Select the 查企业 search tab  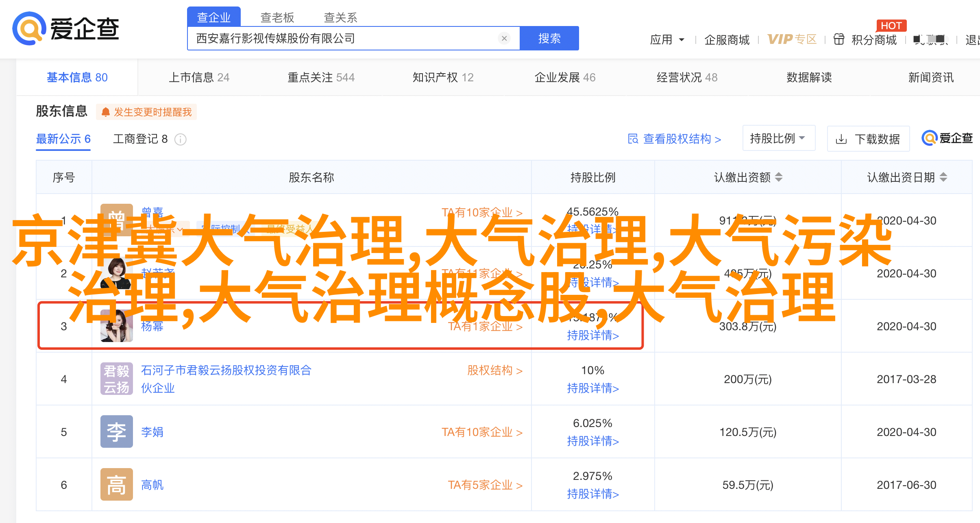(214, 17)
